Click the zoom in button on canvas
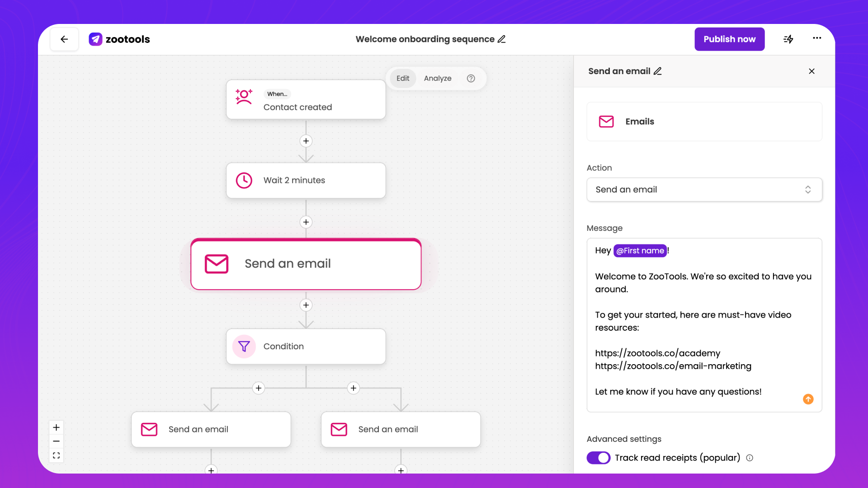Viewport: 868px width, 488px height. click(57, 427)
